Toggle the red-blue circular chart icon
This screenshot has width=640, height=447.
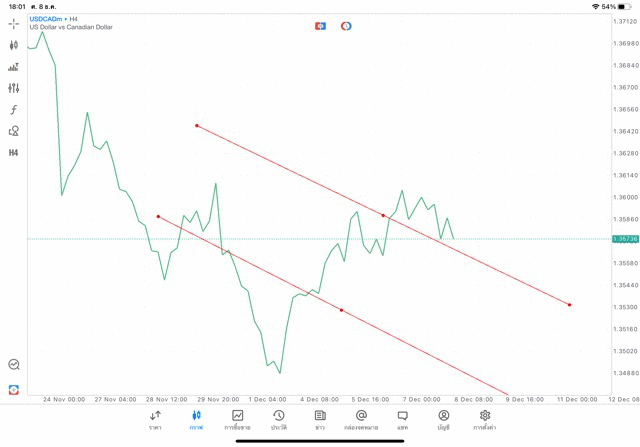click(346, 26)
